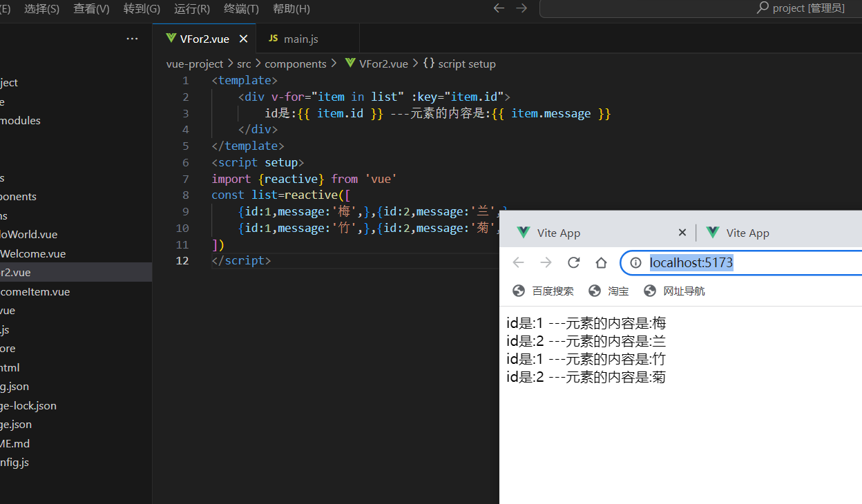Screen dimensions: 862x504
Task: Click the project search command box
Action: (700, 8)
